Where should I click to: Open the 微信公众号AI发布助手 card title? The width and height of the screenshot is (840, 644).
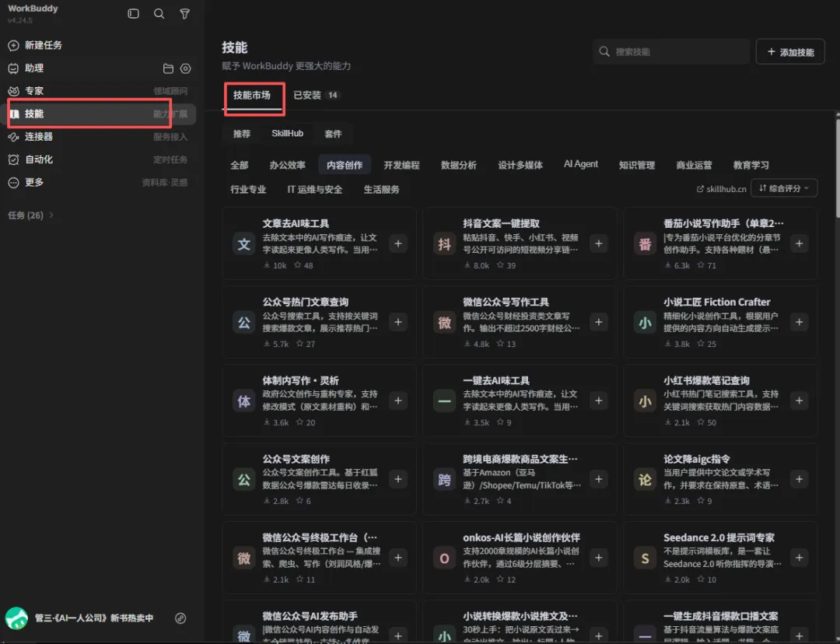[x=310, y=616]
